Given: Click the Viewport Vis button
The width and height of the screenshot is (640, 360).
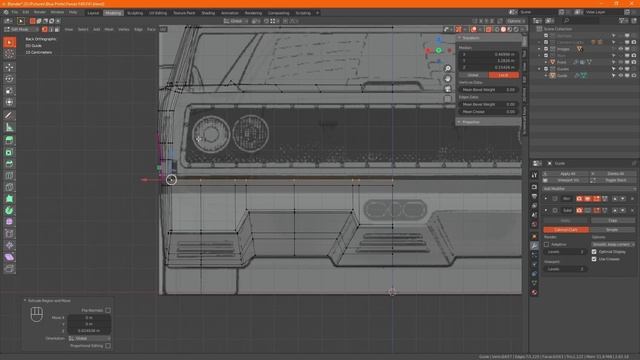Looking at the screenshot, I should 565,180.
